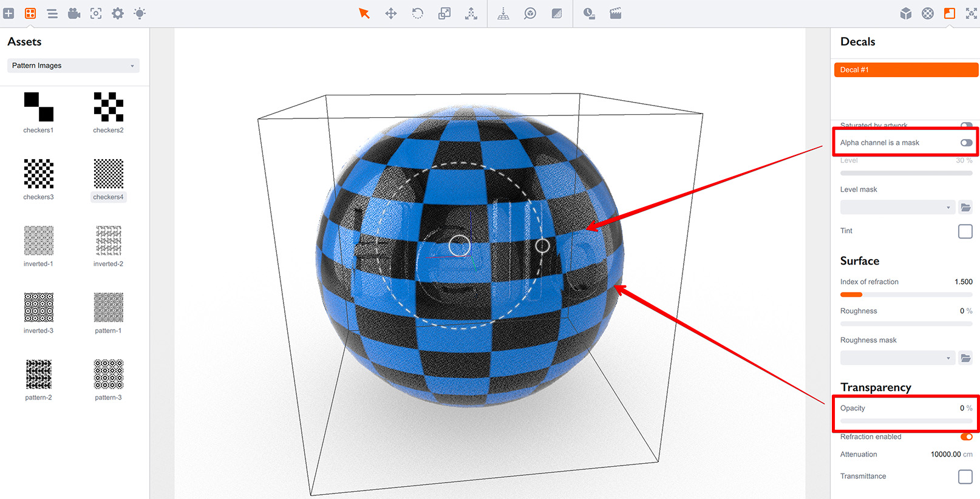
Task: Select Decal #1 in the decals list
Action: 905,70
